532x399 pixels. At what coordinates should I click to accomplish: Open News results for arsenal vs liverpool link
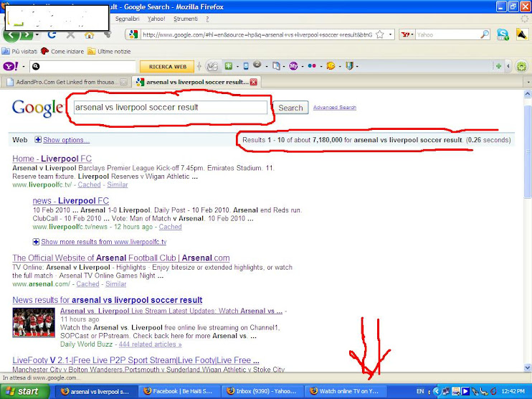tap(108, 300)
